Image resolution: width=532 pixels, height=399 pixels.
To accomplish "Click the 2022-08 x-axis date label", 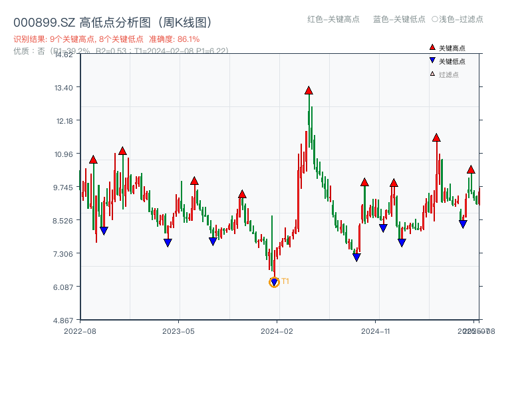I will coord(80,331).
